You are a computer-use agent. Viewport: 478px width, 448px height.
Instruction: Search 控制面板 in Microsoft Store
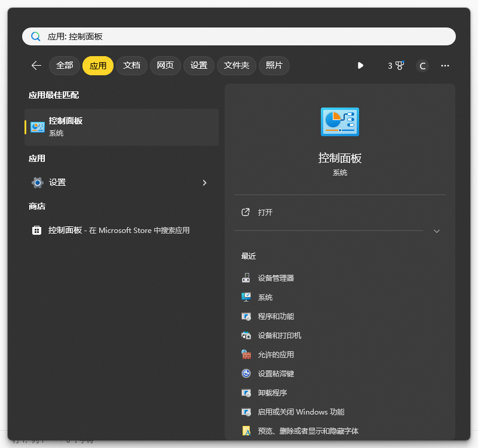[122, 230]
